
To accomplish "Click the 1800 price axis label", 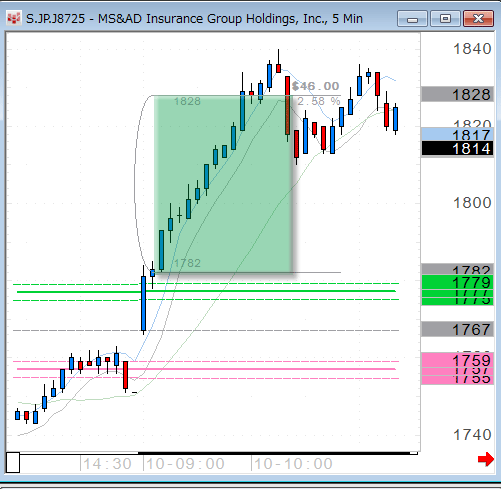I will click(x=472, y=202).
